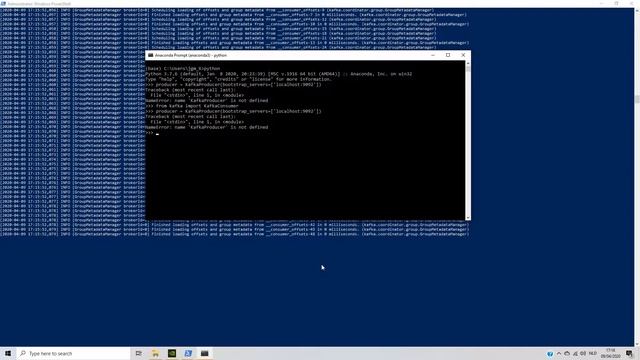640x360 pixels.
Task: Click the PowerShell window scrollbar thumb
Action: coord(637,99)
